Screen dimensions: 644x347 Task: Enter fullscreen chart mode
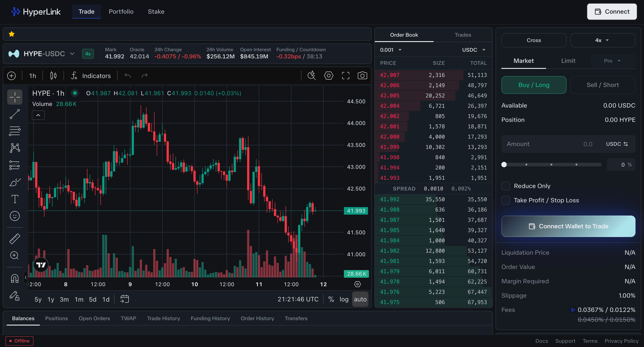pyautogui.click(x=345, y=76)
